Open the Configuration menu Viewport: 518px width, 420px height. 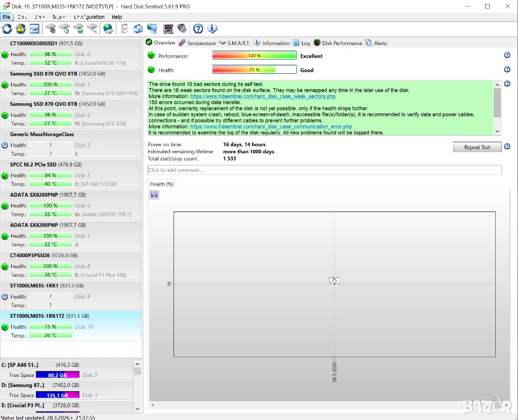(89, 17)
